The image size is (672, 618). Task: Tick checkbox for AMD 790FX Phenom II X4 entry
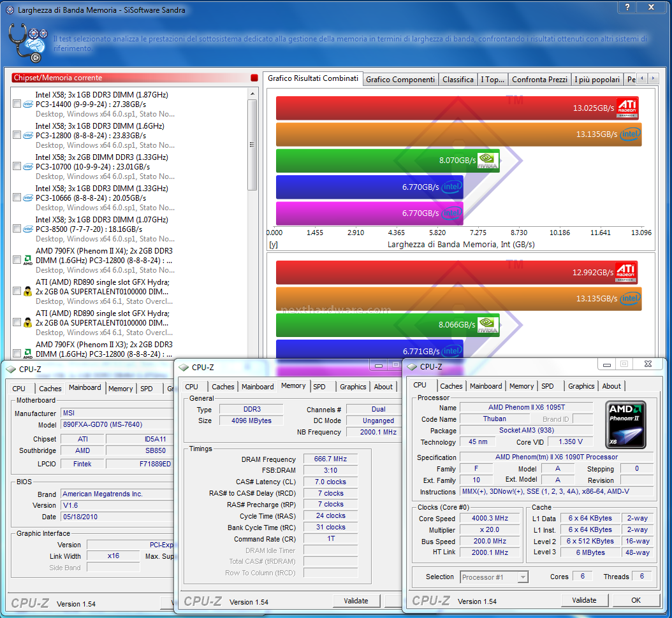tap(17, 260)
